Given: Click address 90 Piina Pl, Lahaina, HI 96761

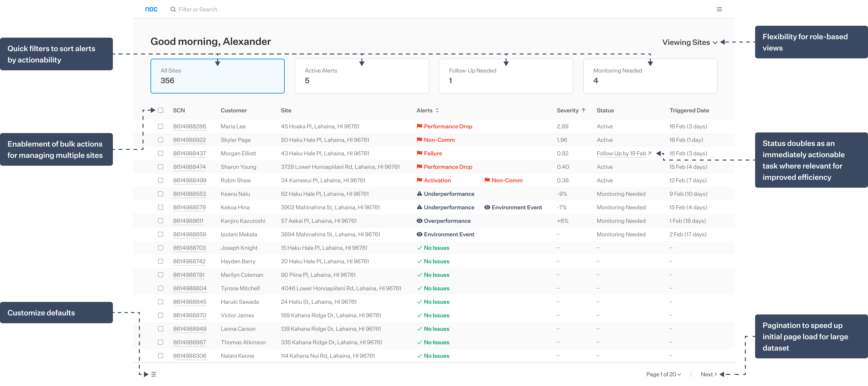Looking at the screenshot, I should [x=318, y=275].
